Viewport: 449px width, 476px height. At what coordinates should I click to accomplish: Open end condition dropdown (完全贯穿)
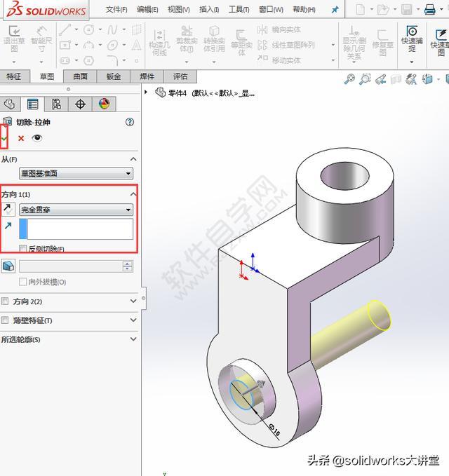tap(76, 210)
